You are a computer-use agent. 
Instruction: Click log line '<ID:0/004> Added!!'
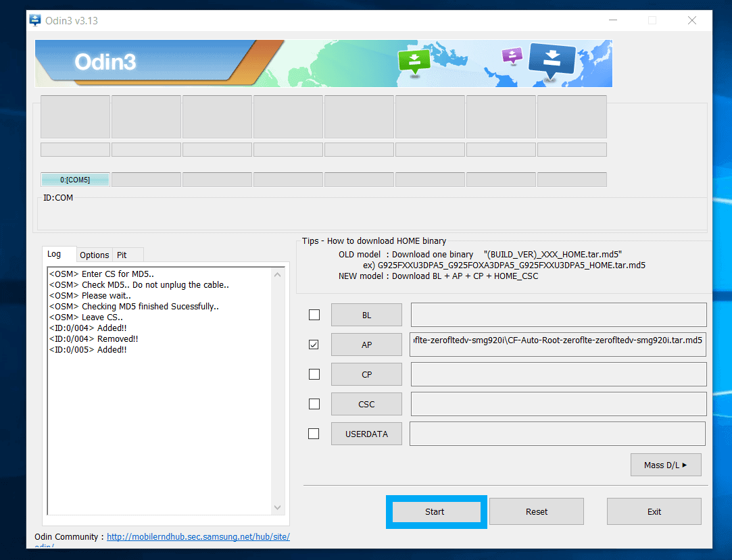88,328
